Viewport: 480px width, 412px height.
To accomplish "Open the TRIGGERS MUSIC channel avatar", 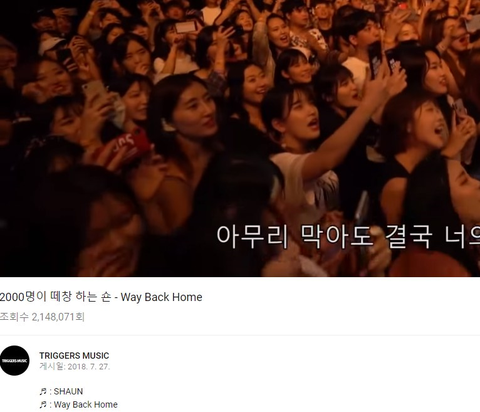I will pos(15,360).
